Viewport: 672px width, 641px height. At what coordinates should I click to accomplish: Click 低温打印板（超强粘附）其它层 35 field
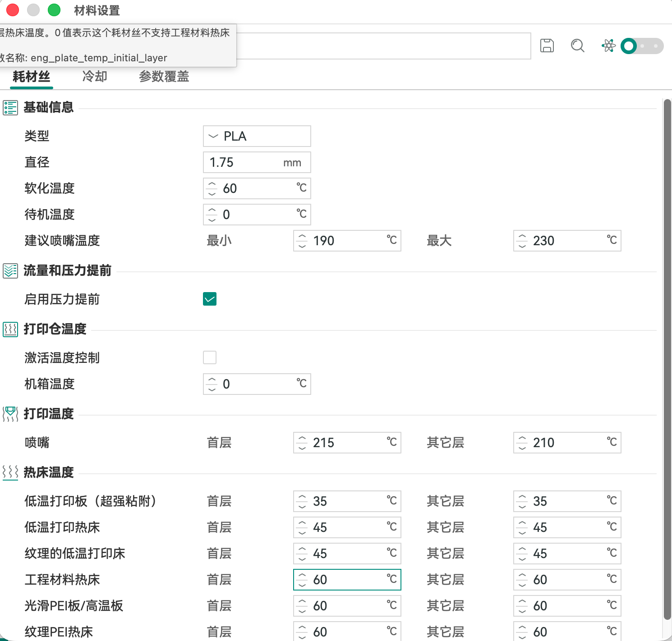[x=567, y=501]
